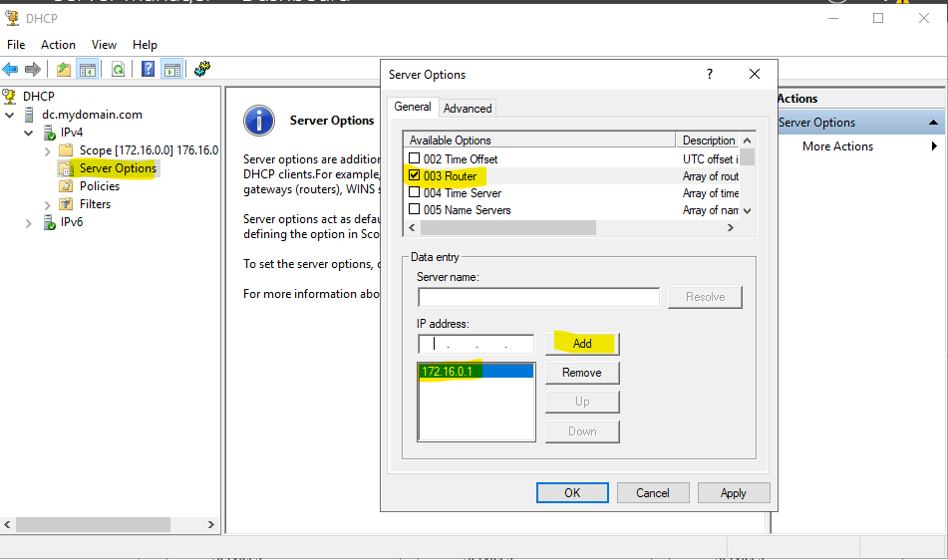Click the Show/Hide Console Tree icon
This screenshot has height=560, width=948.
(x=87, y=69)
